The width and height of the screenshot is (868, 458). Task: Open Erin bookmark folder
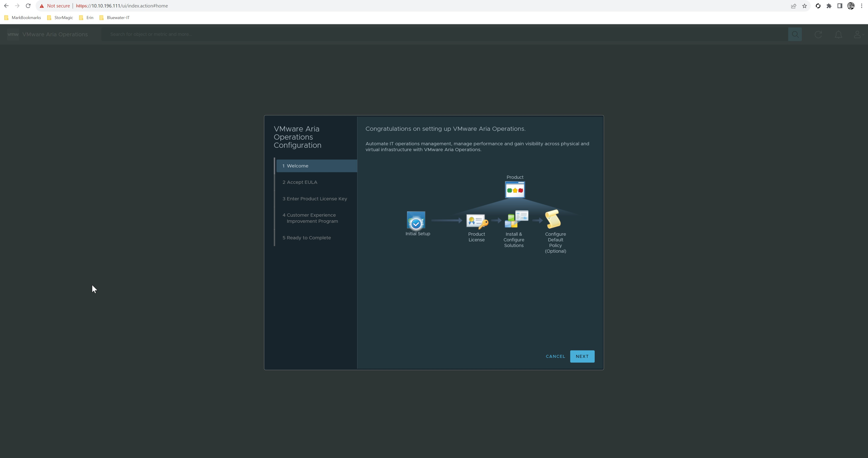[86, 17]
